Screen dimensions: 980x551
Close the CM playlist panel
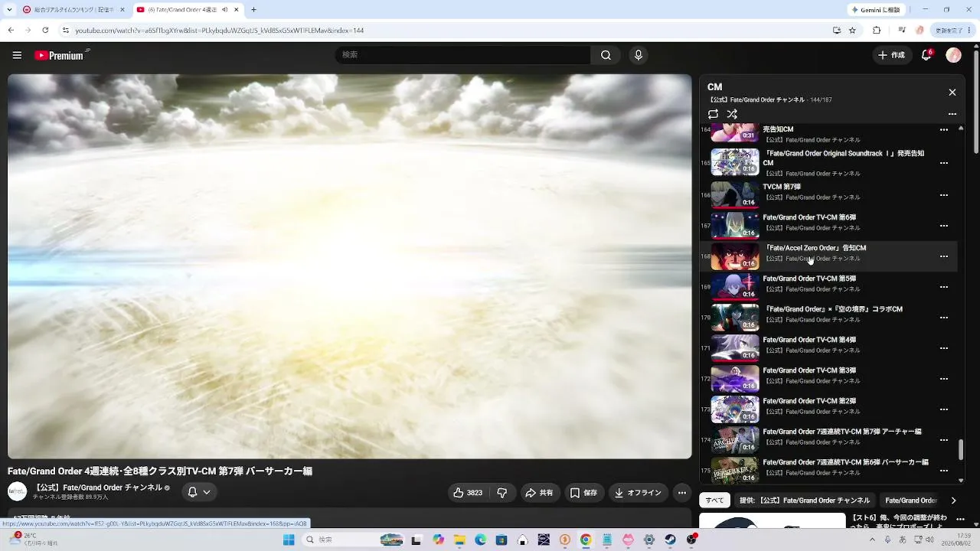[952, 92]
